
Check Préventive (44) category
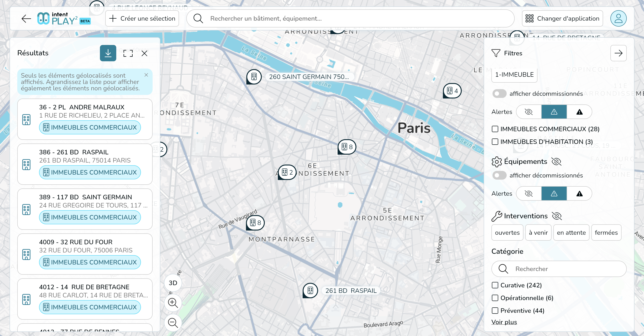click(x=495, y=311)
